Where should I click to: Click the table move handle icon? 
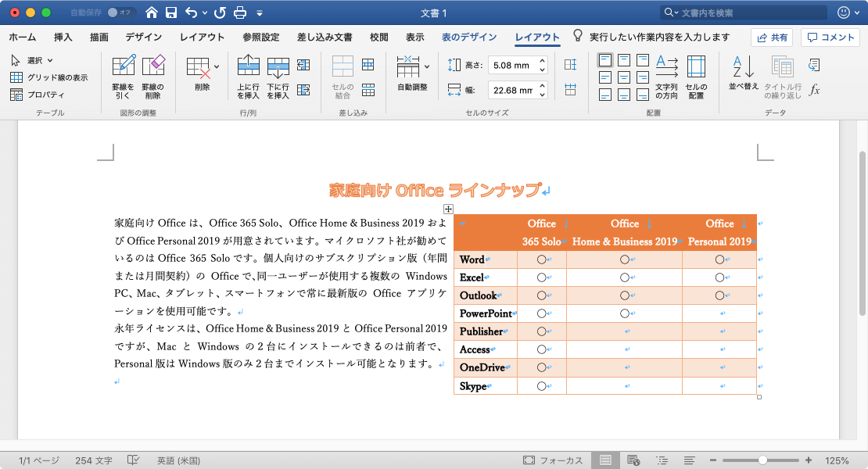(448, 209)
